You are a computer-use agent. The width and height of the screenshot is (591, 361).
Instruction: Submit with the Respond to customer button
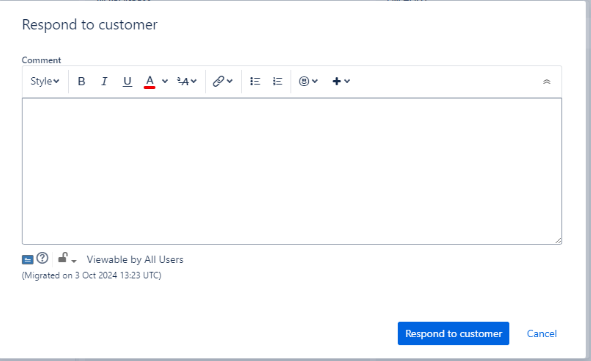[453, 333]
